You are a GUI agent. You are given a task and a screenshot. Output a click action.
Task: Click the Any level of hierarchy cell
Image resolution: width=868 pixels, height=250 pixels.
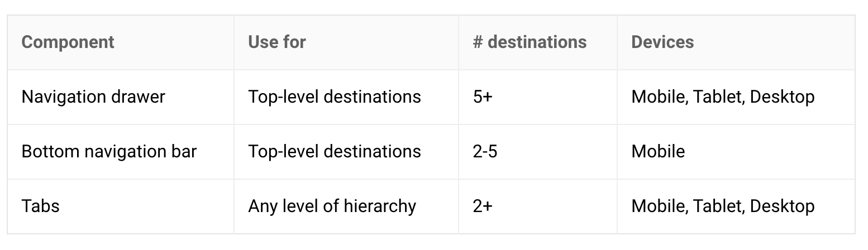click(332, 206)
